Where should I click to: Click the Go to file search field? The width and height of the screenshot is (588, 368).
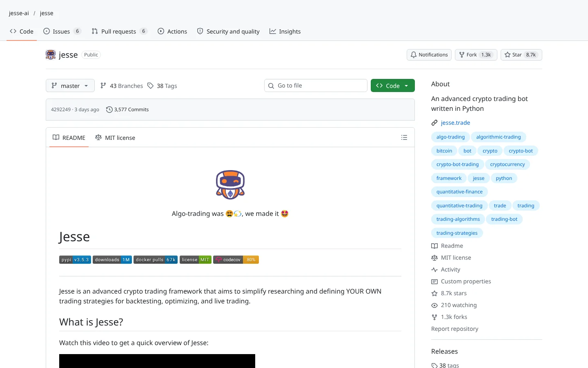click(x=316, y=85)
